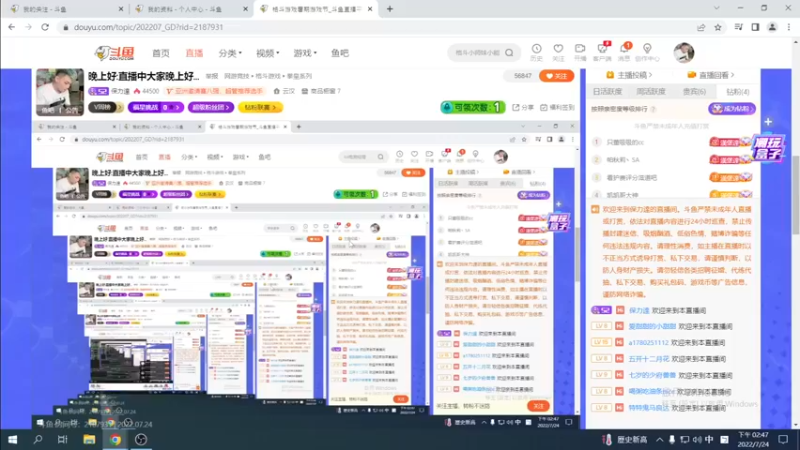Click the site search input field
Screen dimensions: 800x450
[x=477, y=53]
